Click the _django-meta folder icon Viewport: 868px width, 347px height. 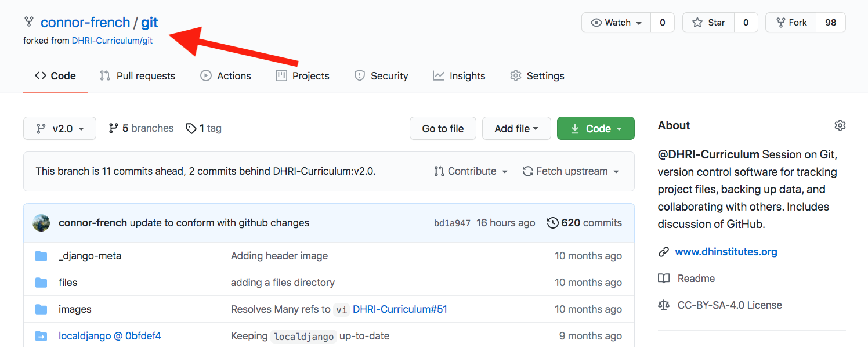click(x=41, y=256)
